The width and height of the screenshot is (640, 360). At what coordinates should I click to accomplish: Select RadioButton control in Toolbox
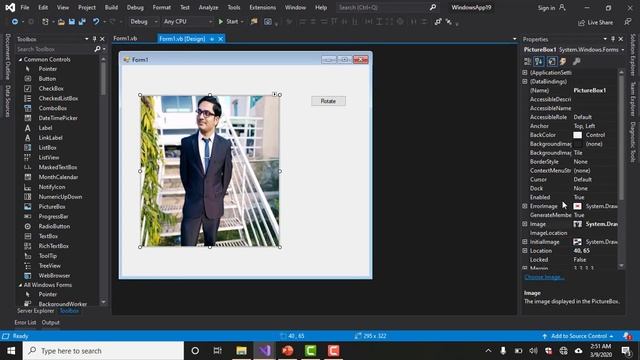tap(54, 227)
